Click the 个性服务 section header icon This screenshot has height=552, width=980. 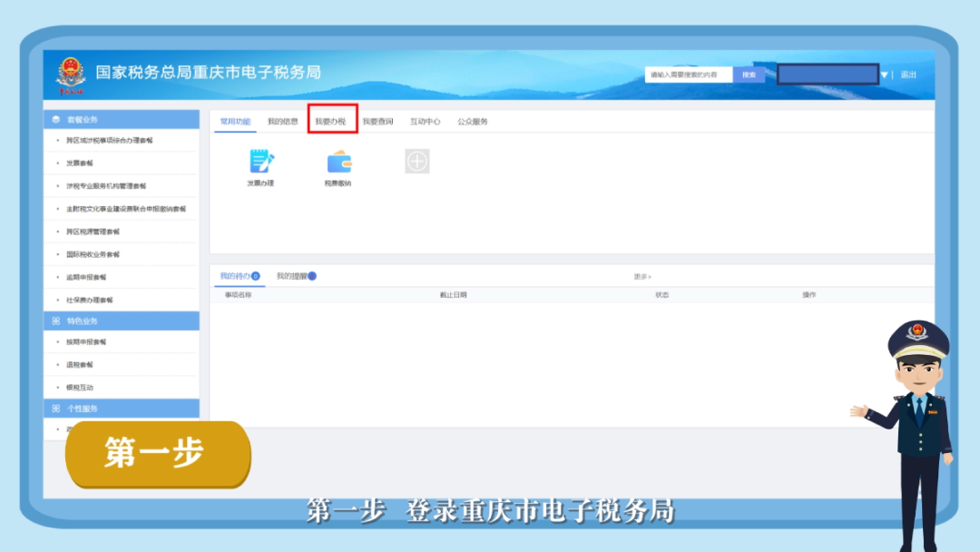(56, 409)
